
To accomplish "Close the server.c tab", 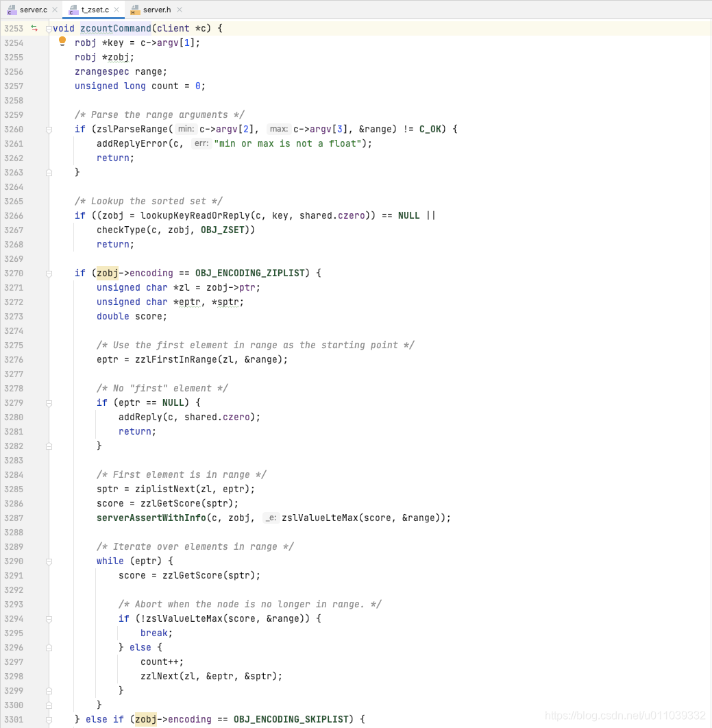I will [x=55, y=10].
